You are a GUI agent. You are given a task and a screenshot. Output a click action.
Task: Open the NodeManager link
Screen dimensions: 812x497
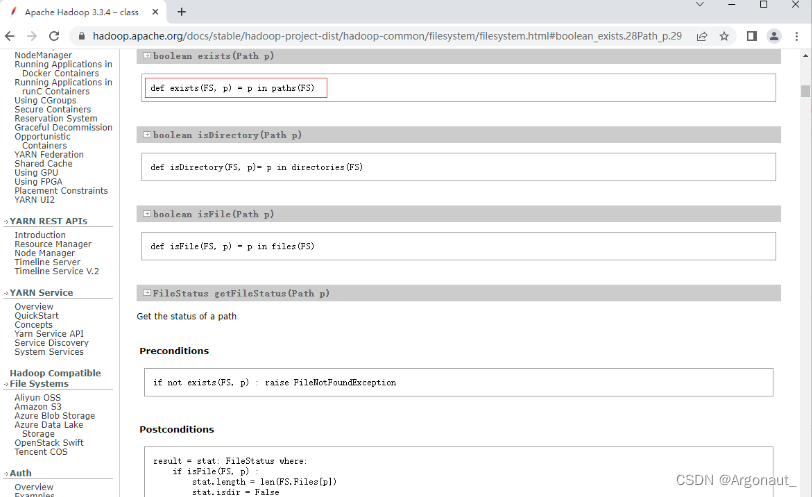(43, 55)
